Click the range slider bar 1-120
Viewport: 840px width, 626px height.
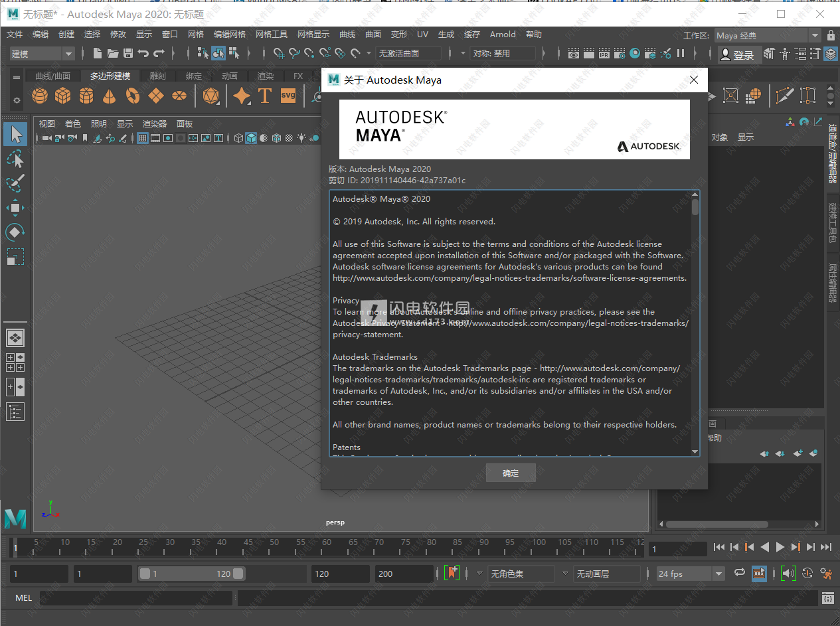pyautogui.click(x=191, y=574)
